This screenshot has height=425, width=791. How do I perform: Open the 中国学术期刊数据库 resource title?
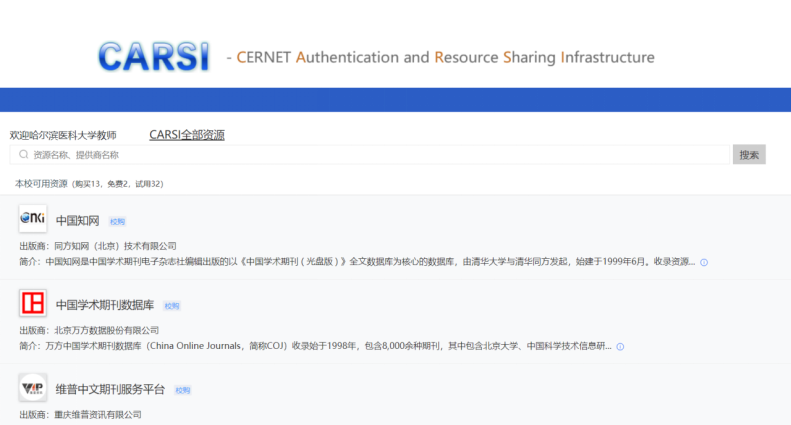pos(105,305)
